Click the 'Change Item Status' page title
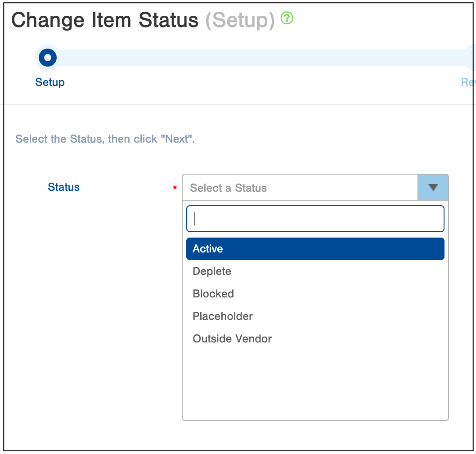The image size is (476, 454). [105, 20]
